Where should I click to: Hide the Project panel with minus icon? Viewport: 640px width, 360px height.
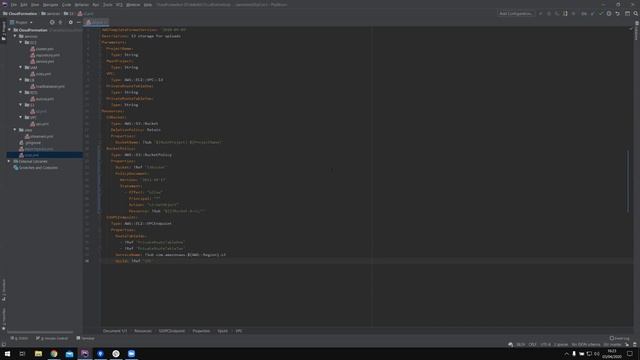click(x=78, y=22)
